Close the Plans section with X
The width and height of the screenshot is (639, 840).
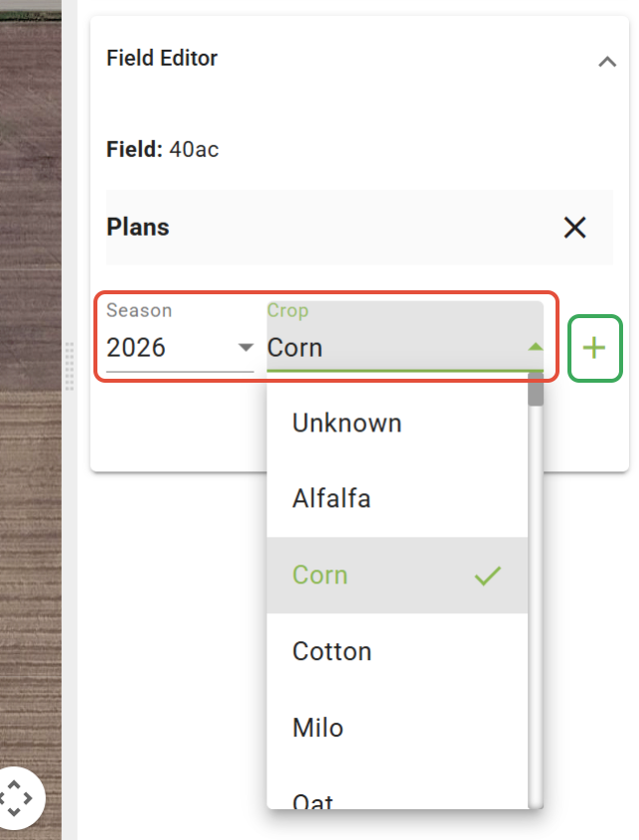tap(574, 228)
